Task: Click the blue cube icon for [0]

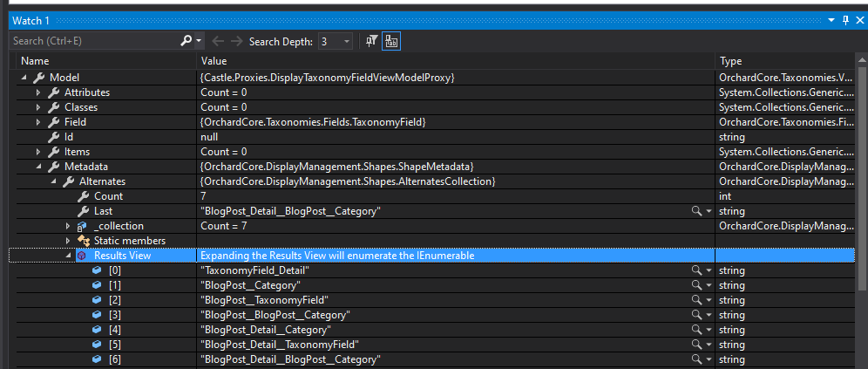Action: pyautogui.click(x=97, y=270)
